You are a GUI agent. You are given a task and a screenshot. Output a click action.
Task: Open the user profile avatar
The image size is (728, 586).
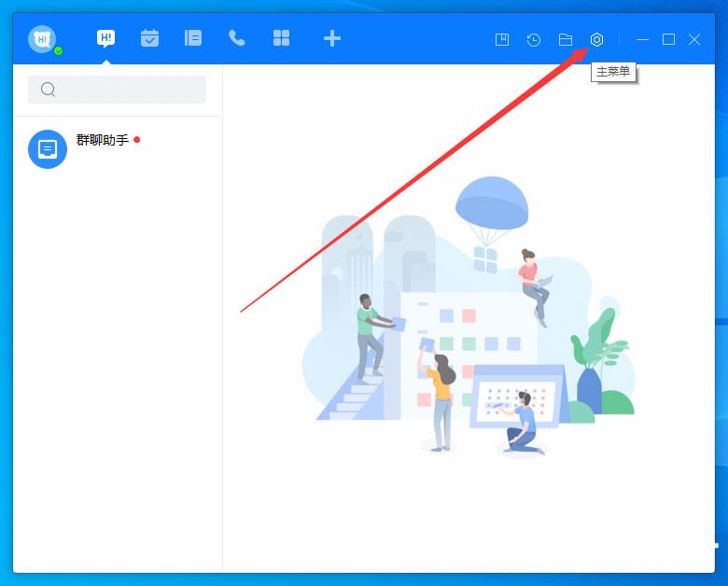pyautogui.click(x=42, y=39)
